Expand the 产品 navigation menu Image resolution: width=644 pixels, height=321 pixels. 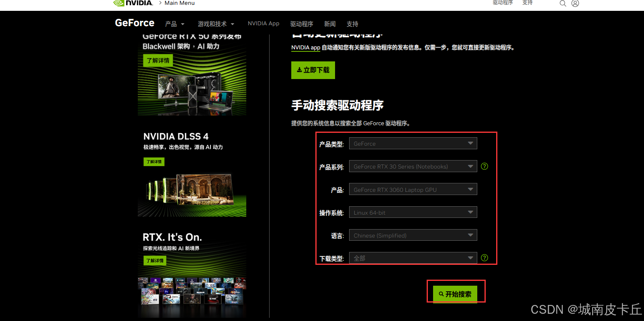175,24
